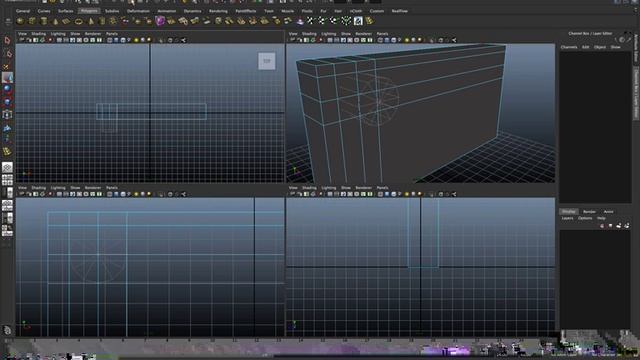Open the Object menu in the Channel Box
Screen dimensions: 640x360
click(600, 47)
